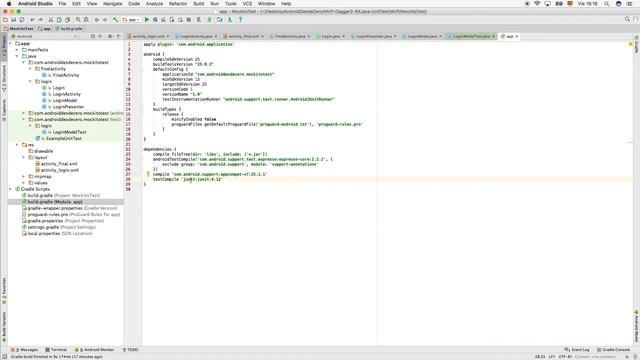This screenshot has height=360, width=640.
Task: Toggle the Gradle tool window on right
Action: (636, 44)
